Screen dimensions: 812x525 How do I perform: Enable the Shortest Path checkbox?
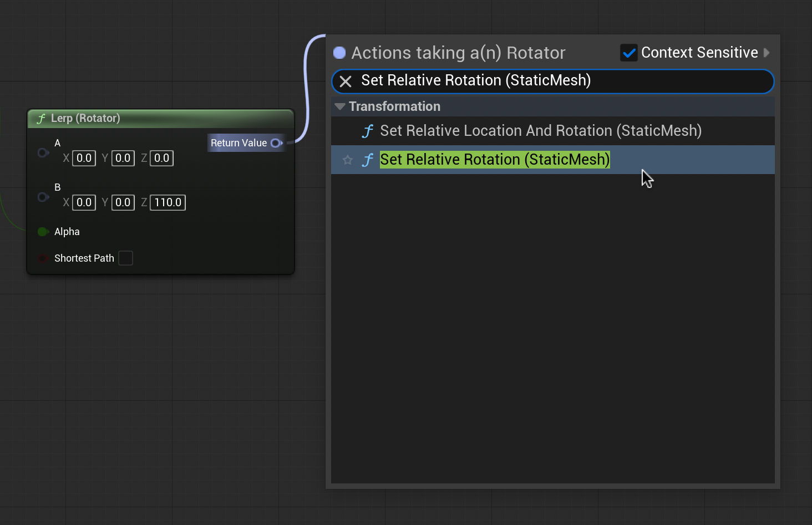126,258
